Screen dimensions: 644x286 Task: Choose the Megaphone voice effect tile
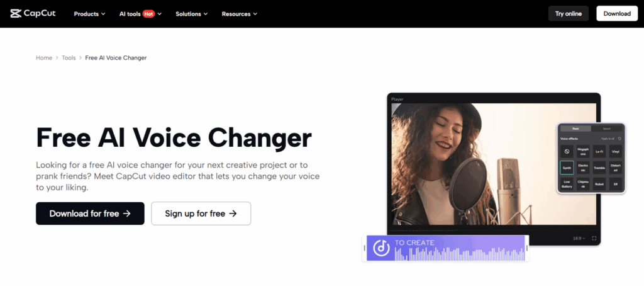pos(583,151)
